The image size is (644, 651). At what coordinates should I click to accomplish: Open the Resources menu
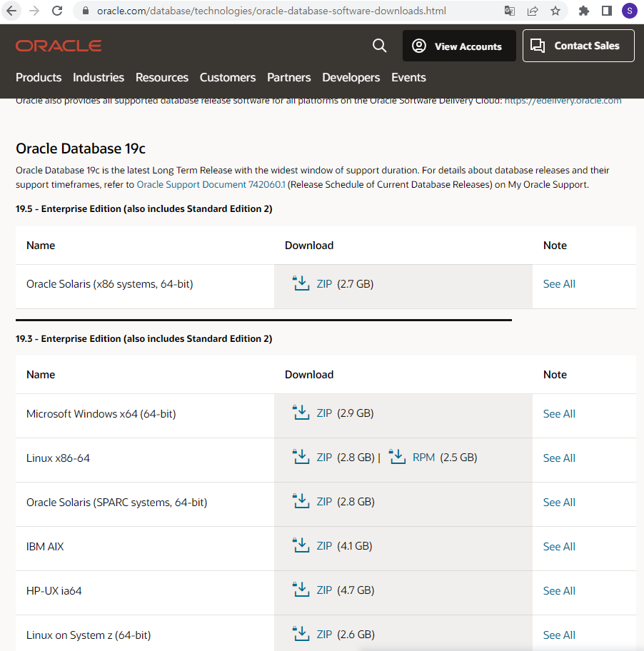(x=162, y=77)
